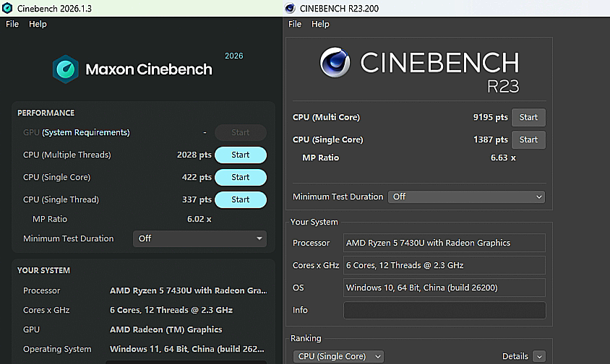The height and width of the screenshot is (364, 610).
Task: Click the 2028 pts multi-thread score
Action: pyautogui.click(x=194, y=155)
